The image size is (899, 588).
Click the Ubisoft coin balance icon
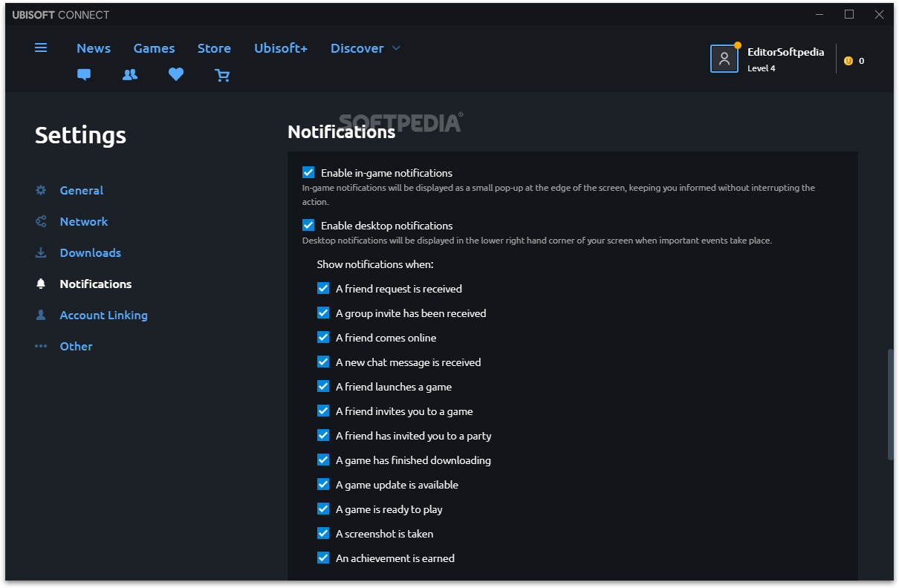[848, 61]
